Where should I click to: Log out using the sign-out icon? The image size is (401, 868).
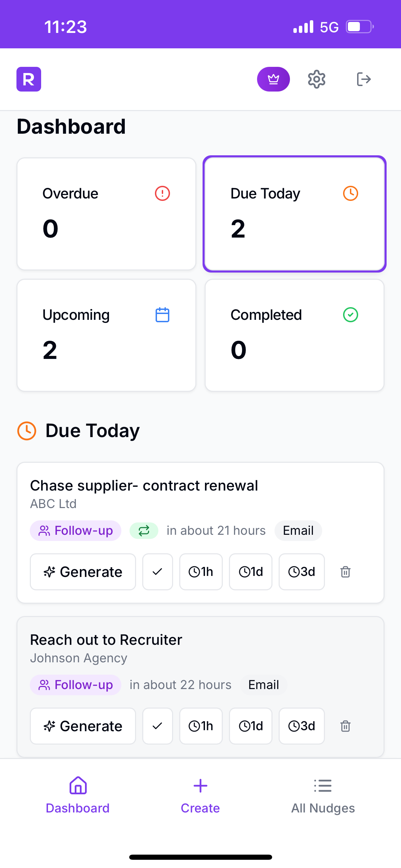363,79
